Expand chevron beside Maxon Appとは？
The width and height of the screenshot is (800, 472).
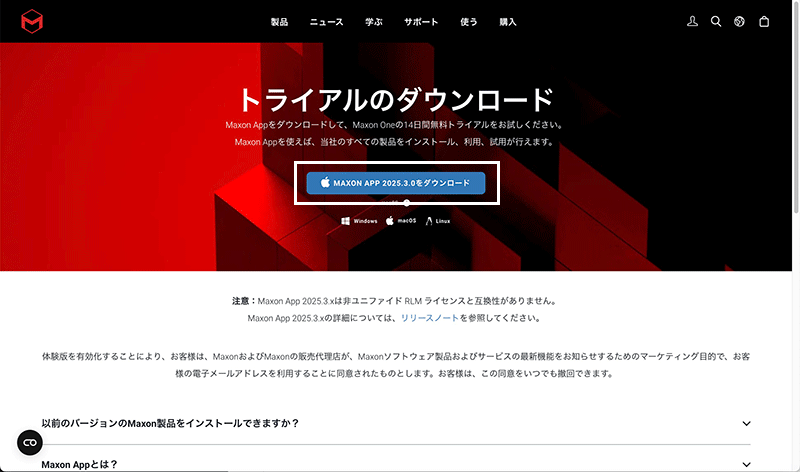(x=746, y=465)
